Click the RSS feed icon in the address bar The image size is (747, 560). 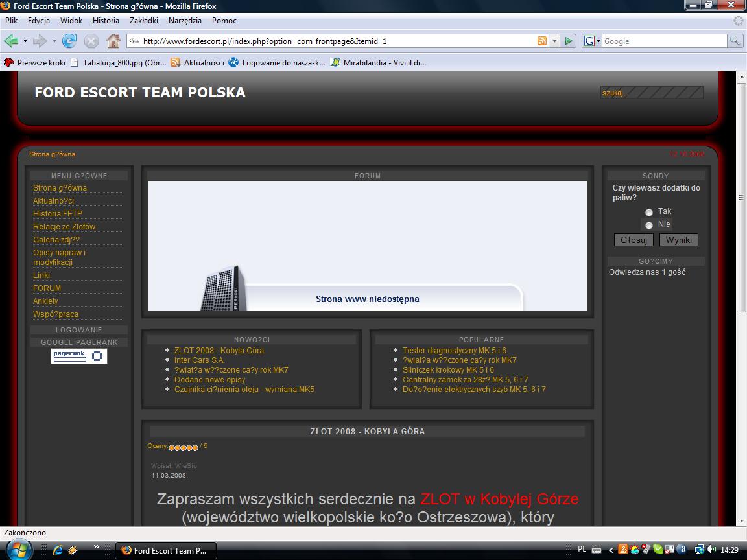coord(542,41)
